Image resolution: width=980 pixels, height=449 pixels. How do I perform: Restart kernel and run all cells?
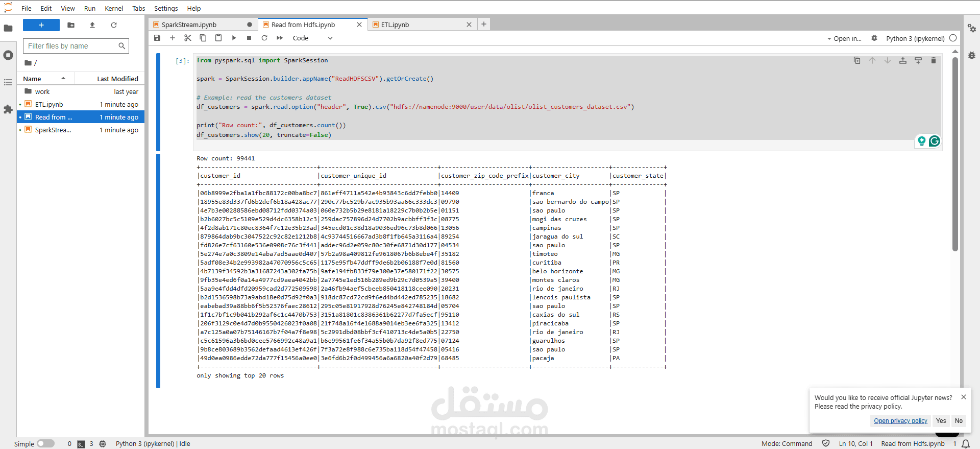[280, 38]
